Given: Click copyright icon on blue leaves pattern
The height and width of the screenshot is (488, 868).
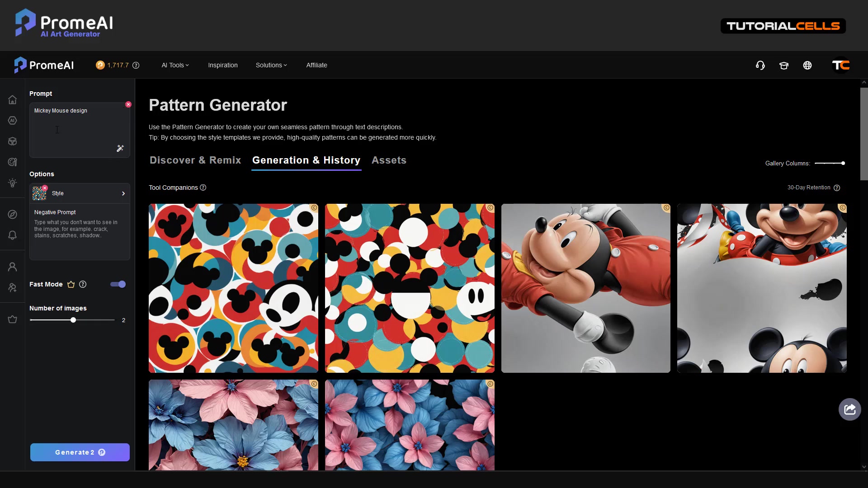Looking at the screenshot, I should [490, 384].
